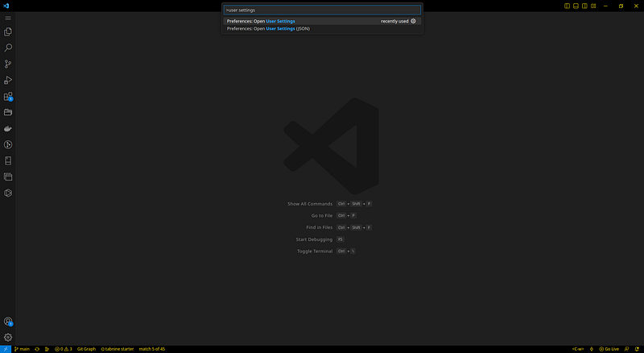Viewport: 644px width, 353px height.
Task: Open the Accounts menu icon
Action: tap(8, 322)
